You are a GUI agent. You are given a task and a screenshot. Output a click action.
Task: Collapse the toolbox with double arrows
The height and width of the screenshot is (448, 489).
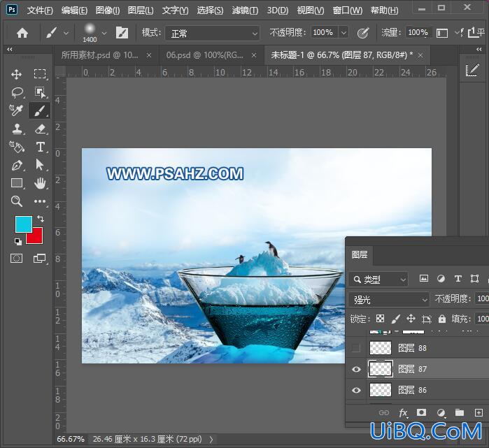click(x=10, y=49)
